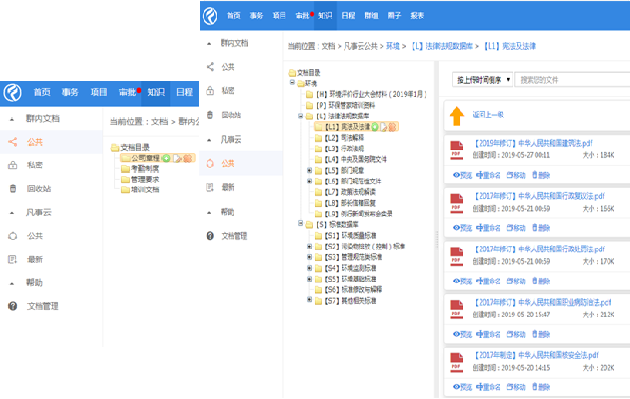Open 审批 in the right window navigation bar
Viewport: 630px width, 399px height.
[302, 16]
